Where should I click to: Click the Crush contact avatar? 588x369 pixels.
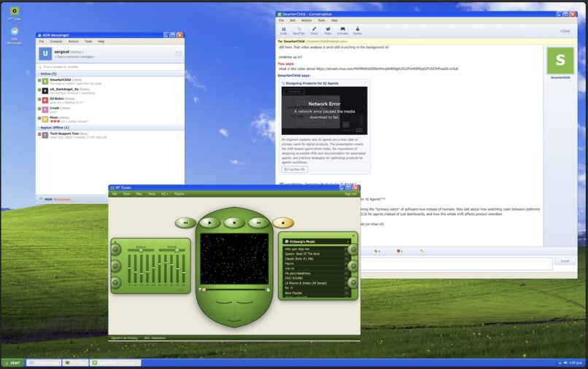point(45,109)
